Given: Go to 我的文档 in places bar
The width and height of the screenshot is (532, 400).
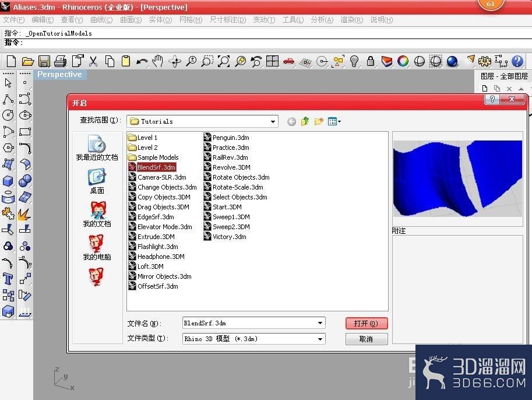Looking at the screenshot, I should (97, 214).
